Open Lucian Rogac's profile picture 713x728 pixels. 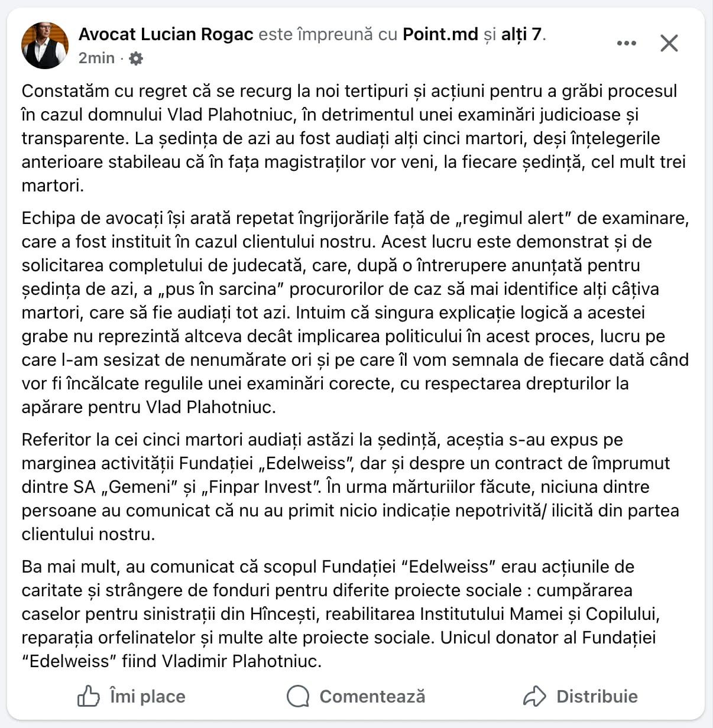coord(45,45)
